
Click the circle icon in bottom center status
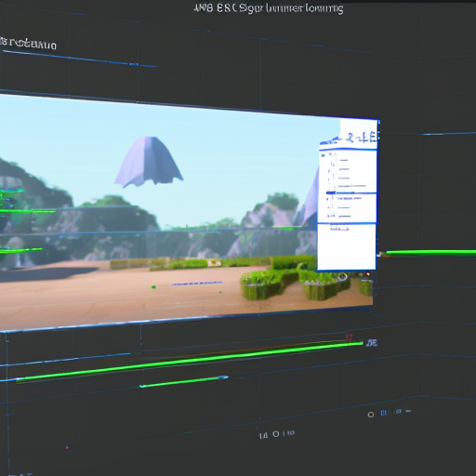(x=276, y=434)
